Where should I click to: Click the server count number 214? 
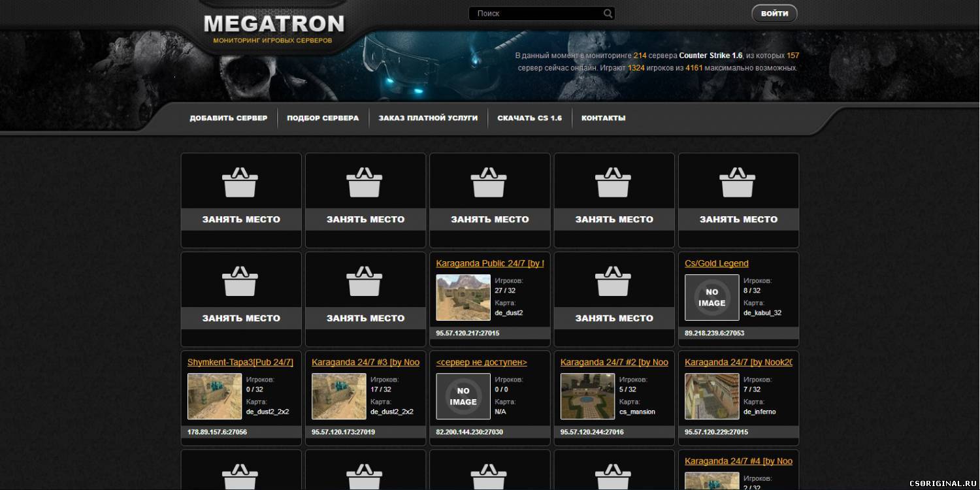[x=640, y=56]
